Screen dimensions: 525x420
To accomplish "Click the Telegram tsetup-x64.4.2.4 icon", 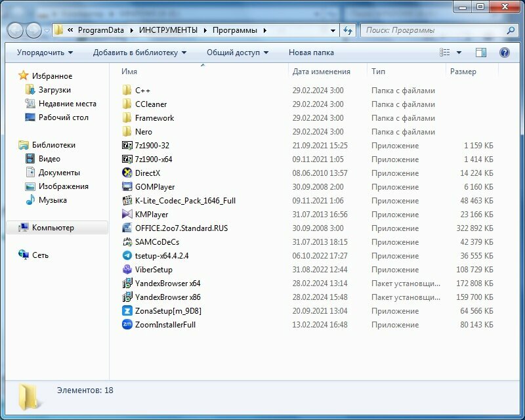I will (127, 255).
